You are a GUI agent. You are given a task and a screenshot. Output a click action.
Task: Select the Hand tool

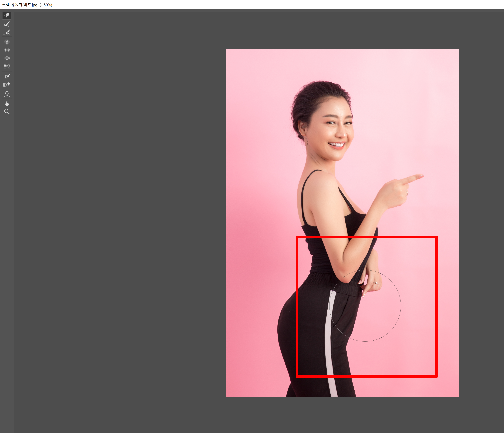[x=7, y=104]
